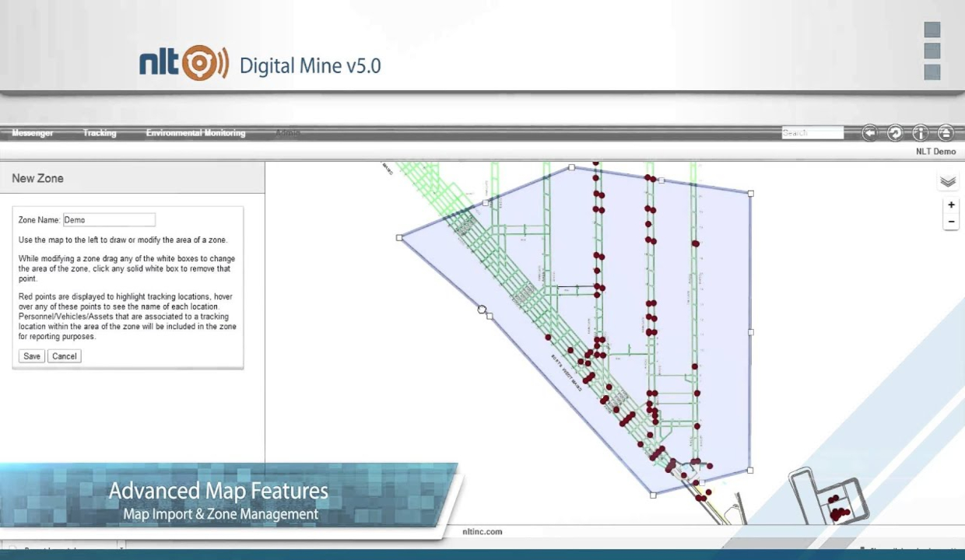Click the back arrow icon in the toolbar
Screen dimensions: 965x560
pos(870,133)
